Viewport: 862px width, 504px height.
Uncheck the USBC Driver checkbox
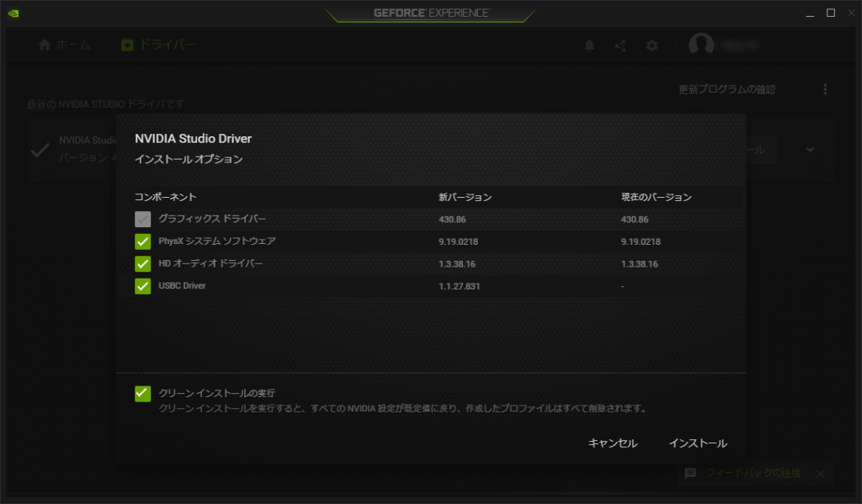pyautogui.click(x=142, y=286)
